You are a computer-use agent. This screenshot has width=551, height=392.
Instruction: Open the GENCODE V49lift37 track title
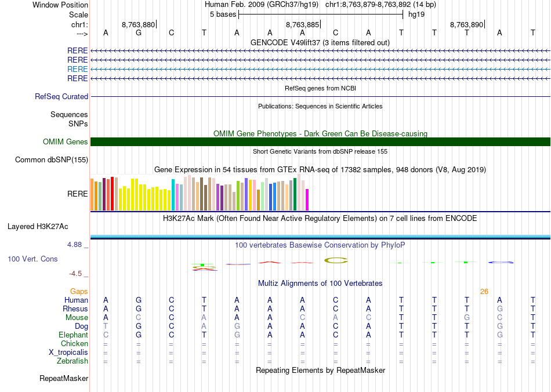tap(320, 42)
